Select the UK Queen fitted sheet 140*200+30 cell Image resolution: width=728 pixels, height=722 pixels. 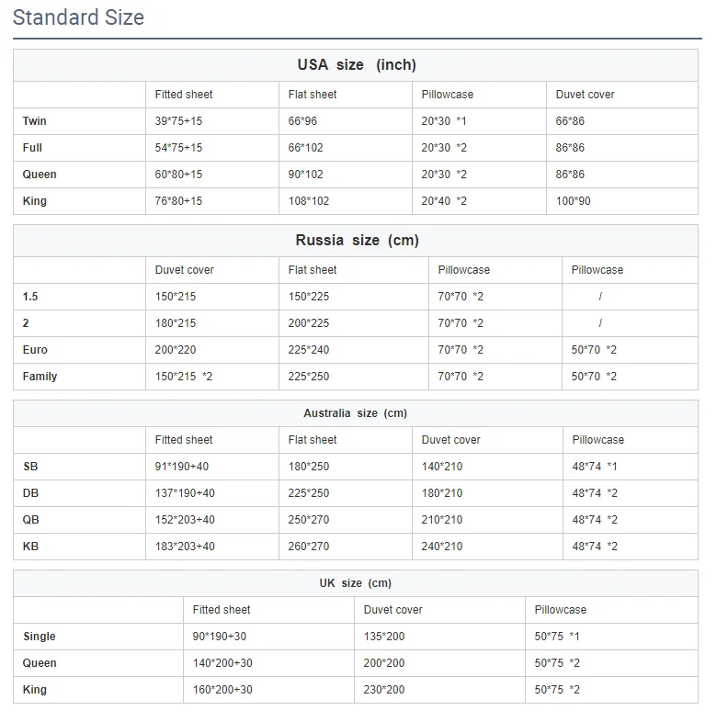click(x=222, y=663)
